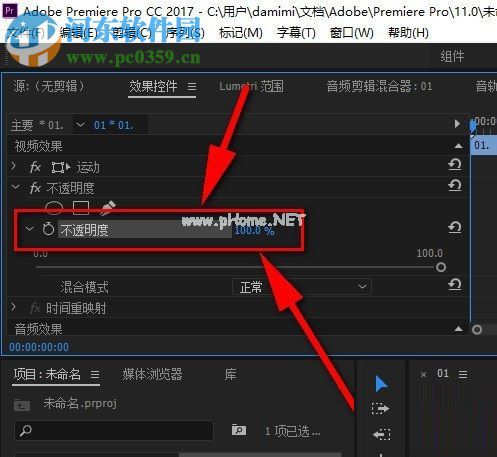Reset the 不透明度 parameter value
The height and width of the screenshot is (457, 497).
click(455, 227)
